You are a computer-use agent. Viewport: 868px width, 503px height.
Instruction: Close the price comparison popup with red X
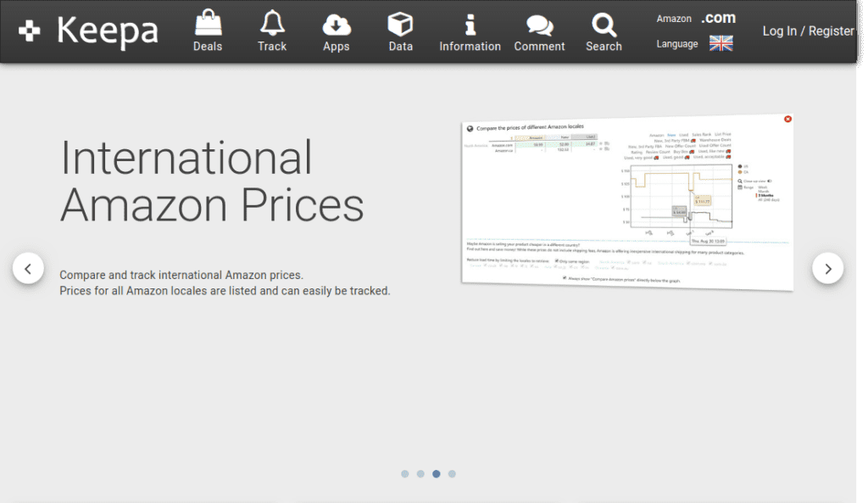787,119
